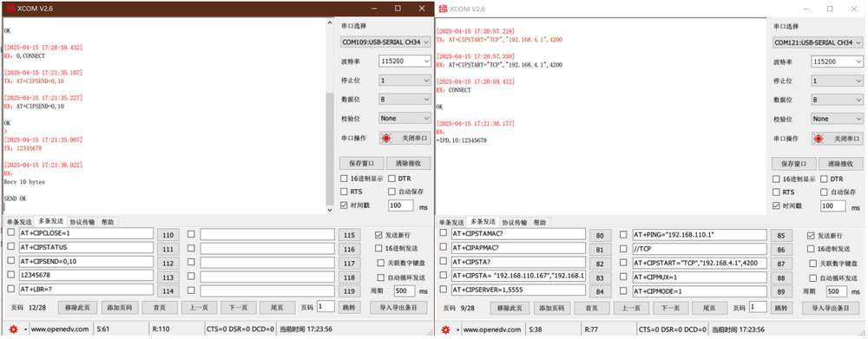
Task: Open www.openedv.com link in left status bar
Action: 59,329
